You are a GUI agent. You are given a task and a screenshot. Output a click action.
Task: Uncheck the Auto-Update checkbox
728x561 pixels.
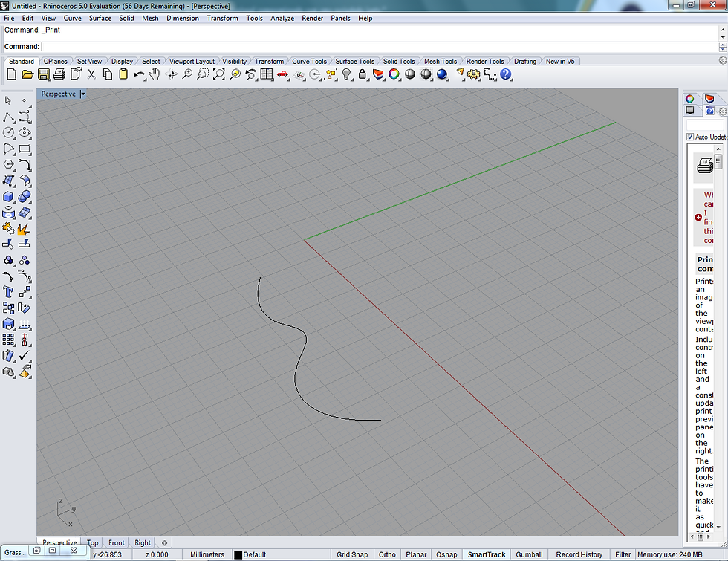(690, 137)
